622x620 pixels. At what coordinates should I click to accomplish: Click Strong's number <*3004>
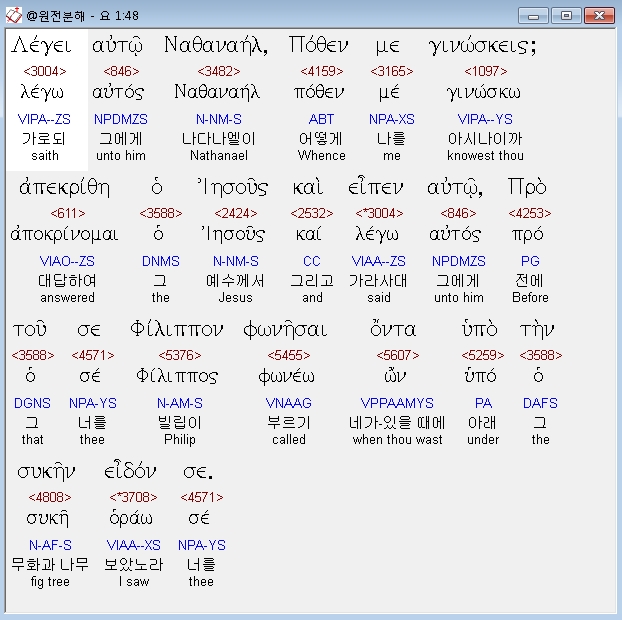(379, 213)
